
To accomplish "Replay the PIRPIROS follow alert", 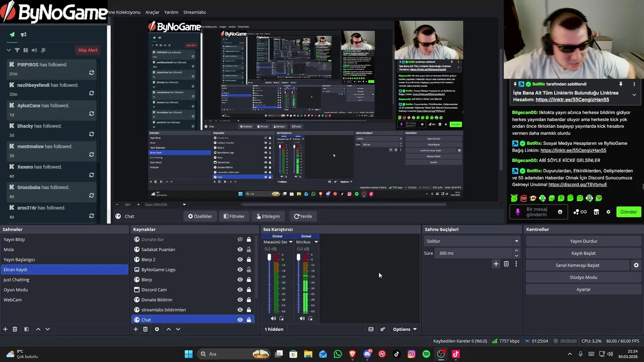I will pyautogui.click(x=91, y=73).
